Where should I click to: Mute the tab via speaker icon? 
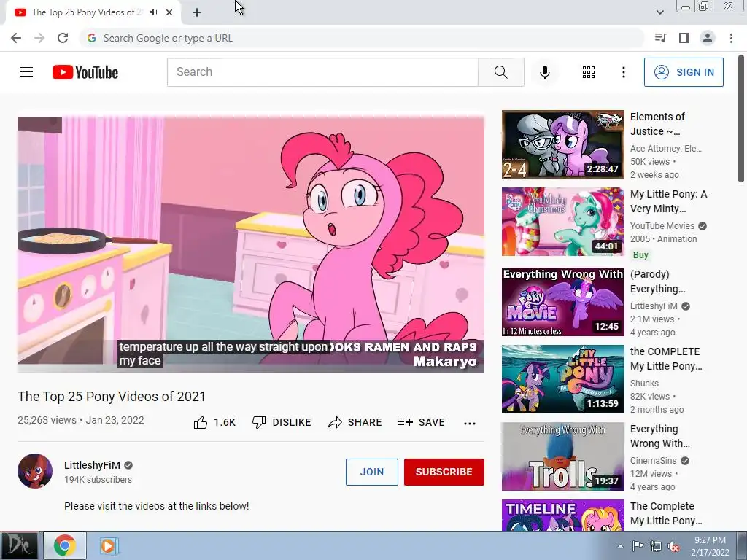[x=153, y=12]
